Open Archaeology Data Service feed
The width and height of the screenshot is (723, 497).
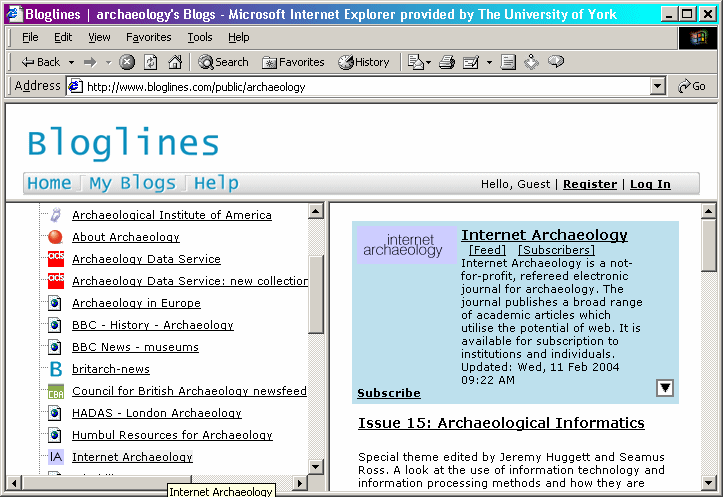pos(146,259)
